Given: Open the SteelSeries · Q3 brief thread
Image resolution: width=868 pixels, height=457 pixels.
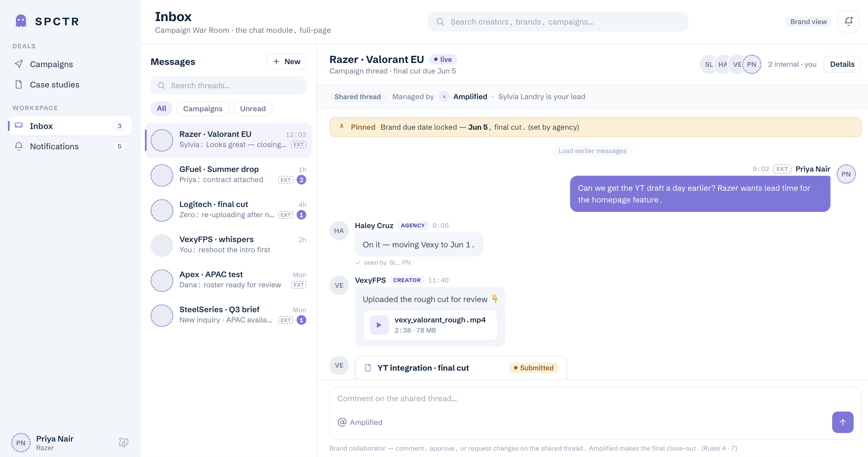Looking at the screenshot, I should [x=228, y=315].
